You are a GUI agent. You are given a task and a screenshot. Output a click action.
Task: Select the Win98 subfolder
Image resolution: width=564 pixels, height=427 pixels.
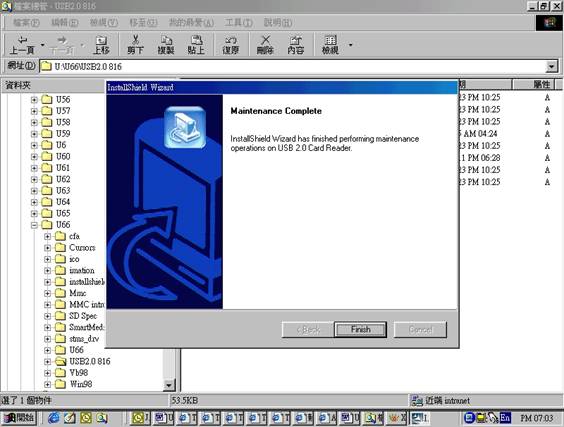(x=81, y=384)
